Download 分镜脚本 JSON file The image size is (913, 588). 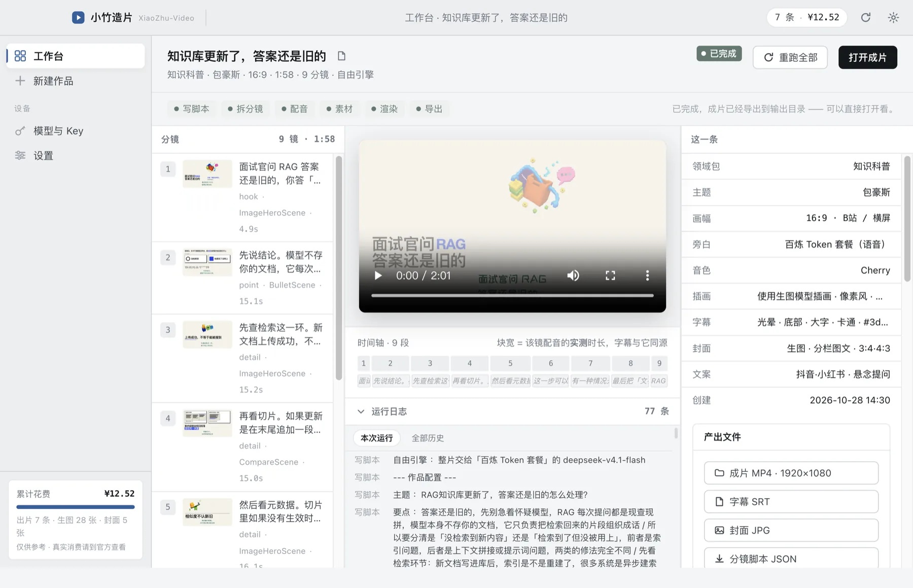pos(791,559)
